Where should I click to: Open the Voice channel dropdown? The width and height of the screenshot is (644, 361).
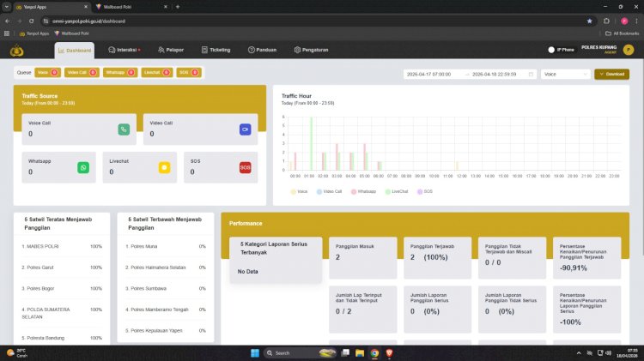point(565,74)
